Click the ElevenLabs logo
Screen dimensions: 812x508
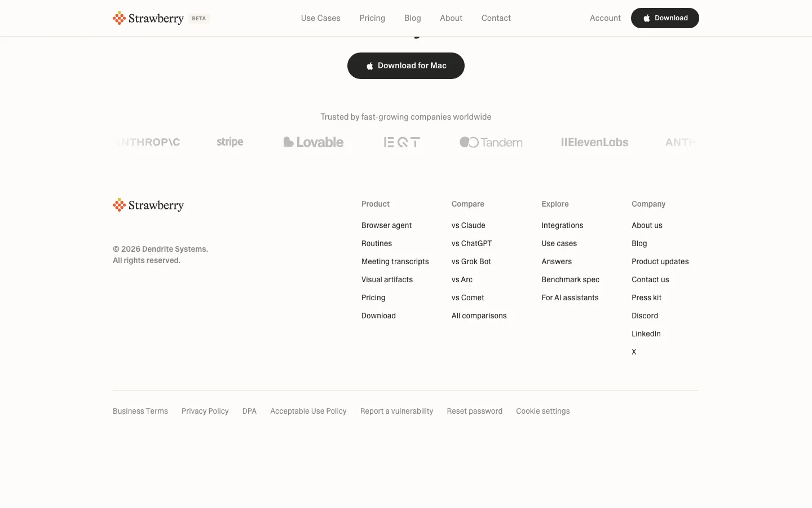(x=594, y=142)
